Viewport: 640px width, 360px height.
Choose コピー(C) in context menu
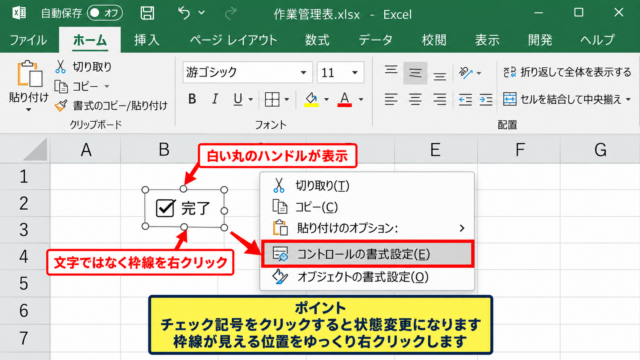click(x=367, y=207)
